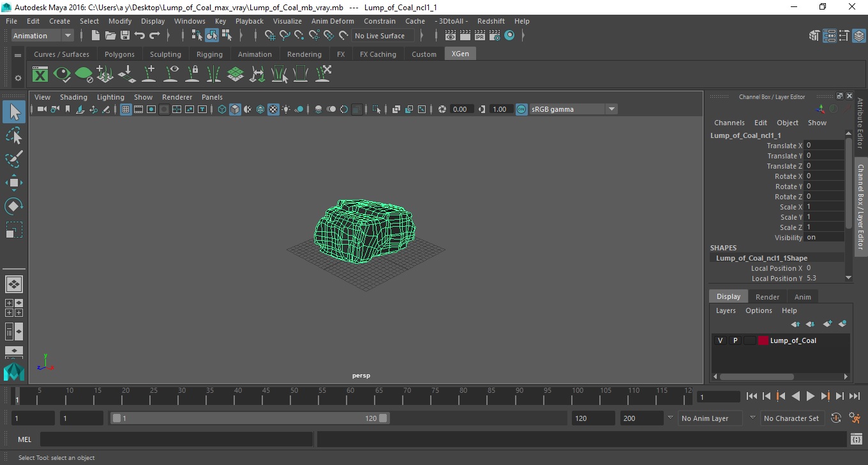The width and height of the screenshot is (868, 465).
Task: Open the vertical Attribute Editor tab
Action: [x=860, y=123]
